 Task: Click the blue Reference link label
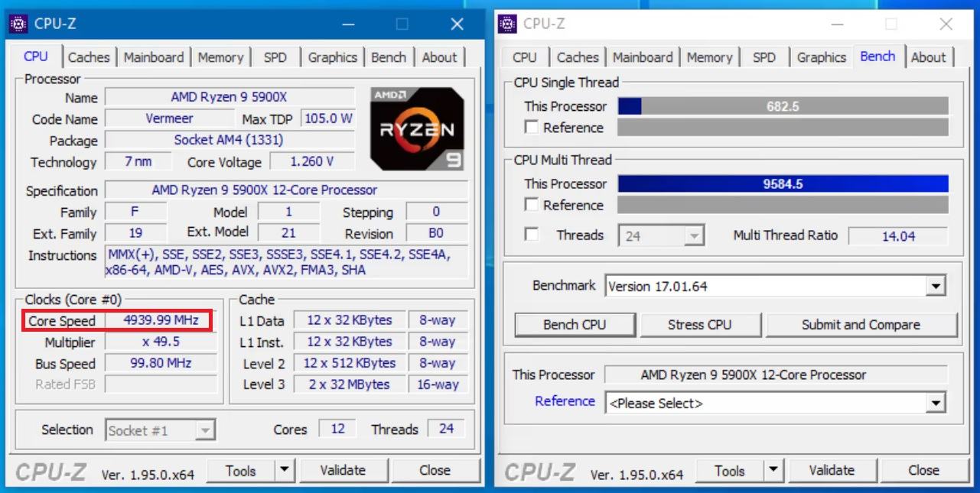[565, 401]
